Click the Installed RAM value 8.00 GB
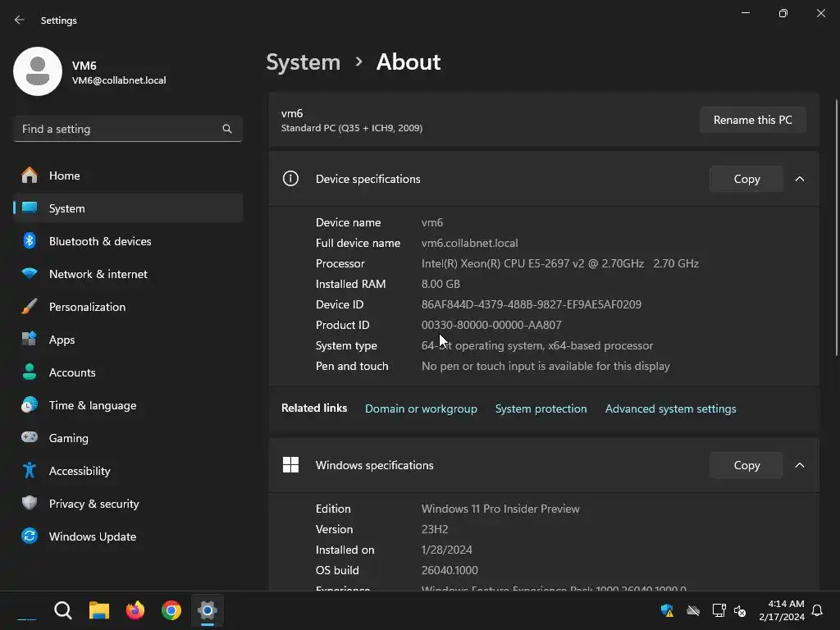 click(441, 284)
